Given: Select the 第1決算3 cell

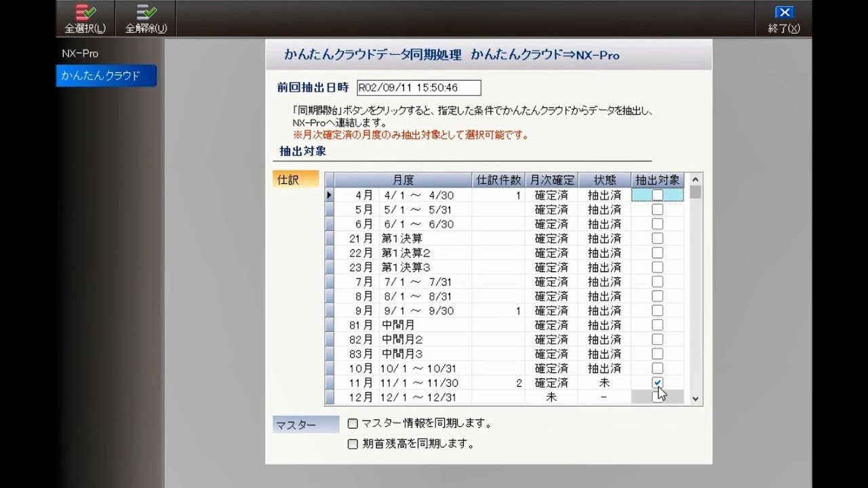Looking at the screenshot, I should pos(425,267).
